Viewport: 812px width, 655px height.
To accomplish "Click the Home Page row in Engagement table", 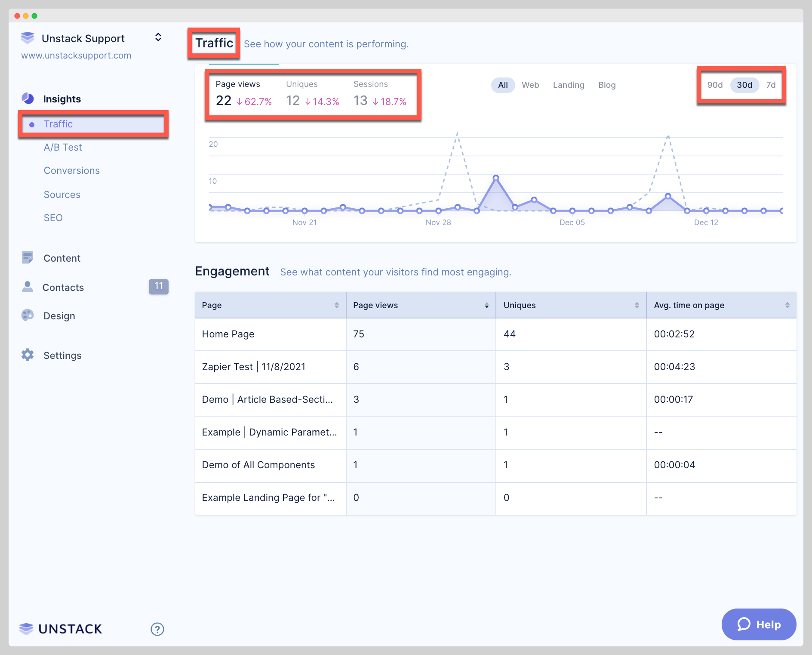I will (228, 334).
